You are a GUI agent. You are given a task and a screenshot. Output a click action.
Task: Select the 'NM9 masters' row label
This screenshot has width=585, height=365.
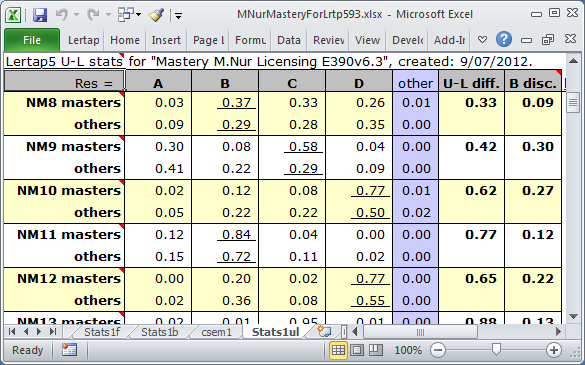[64, 147]
